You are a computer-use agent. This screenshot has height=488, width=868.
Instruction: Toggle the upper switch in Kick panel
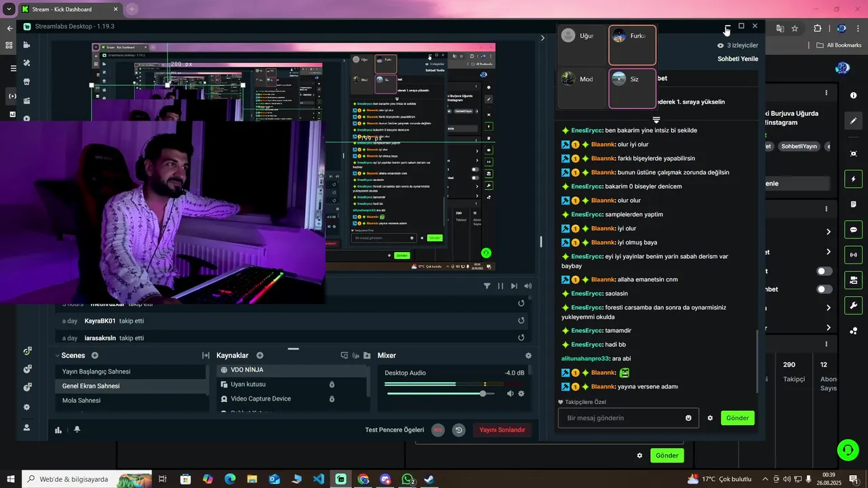pos(824,271)
